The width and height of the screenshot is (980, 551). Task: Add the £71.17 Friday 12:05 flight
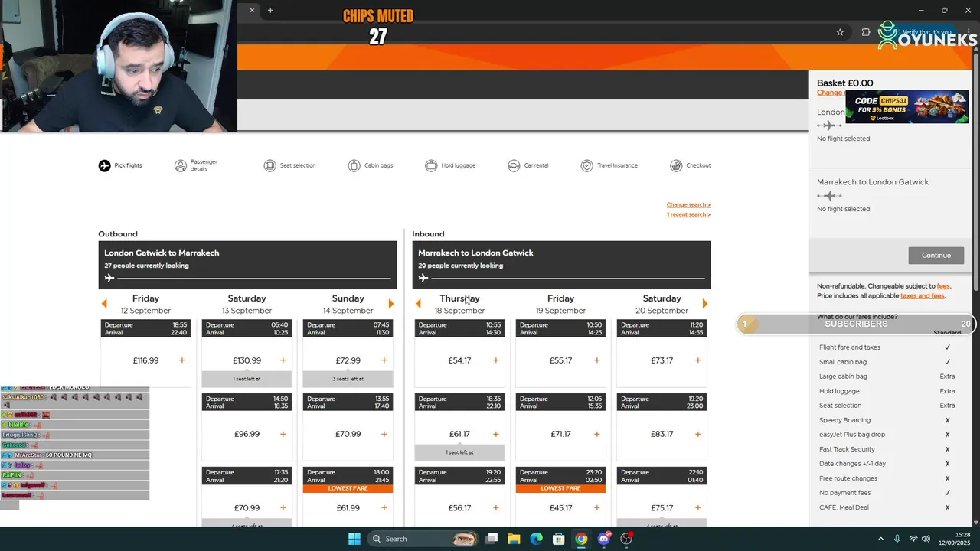[x=596, y=434]
